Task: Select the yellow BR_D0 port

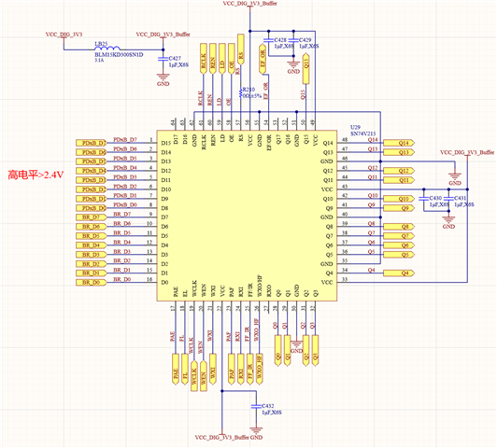Action: [x=91, y=283]
